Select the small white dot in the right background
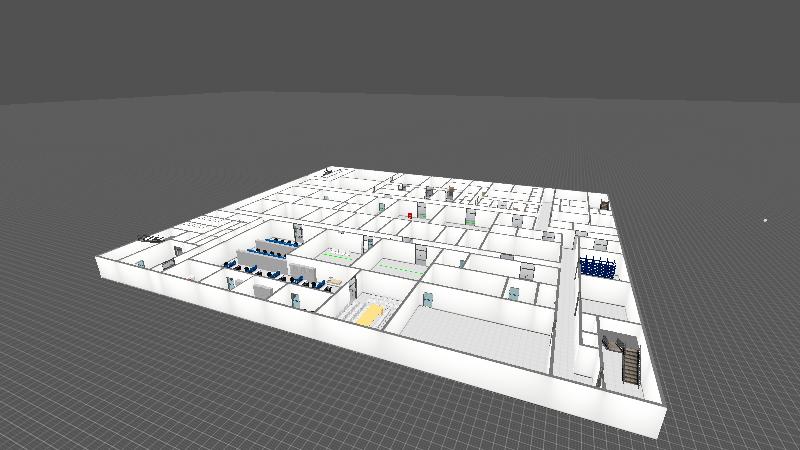The width and height of the screenshot is (800, 450). pos(765,220)
